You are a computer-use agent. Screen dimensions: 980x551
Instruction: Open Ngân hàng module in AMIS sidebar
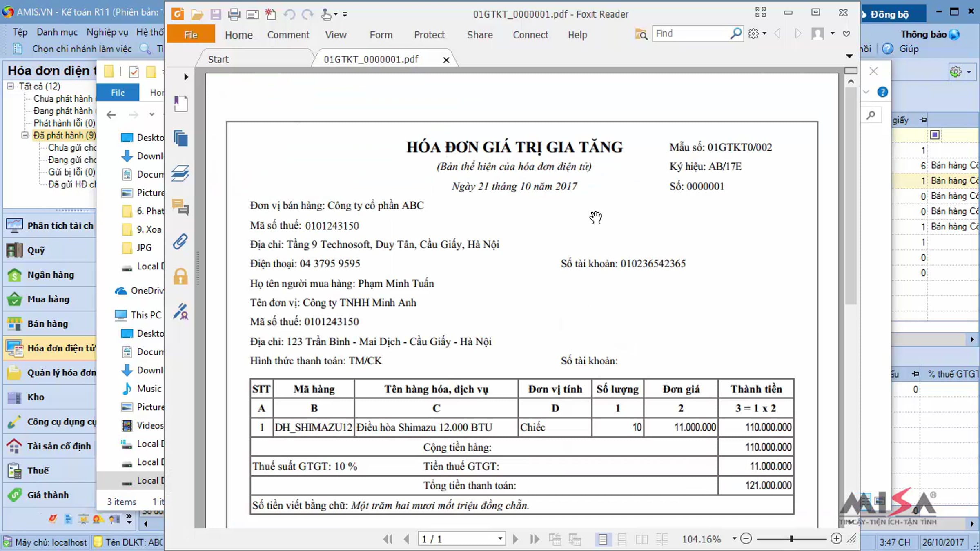tap(50, 275)
